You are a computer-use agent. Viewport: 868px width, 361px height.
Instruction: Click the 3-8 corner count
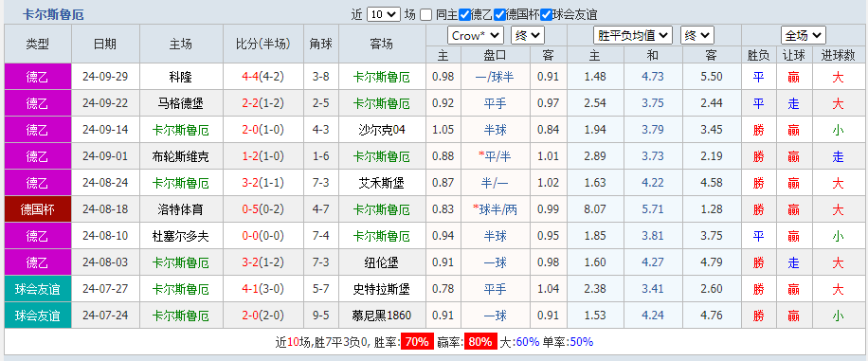[320, 77]
